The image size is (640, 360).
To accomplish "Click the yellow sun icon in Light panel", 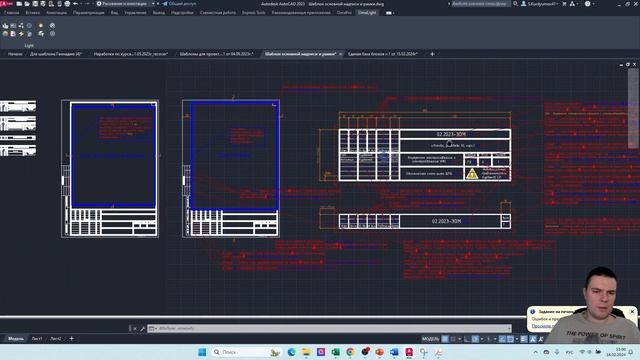I will click(x=40, y=25).
